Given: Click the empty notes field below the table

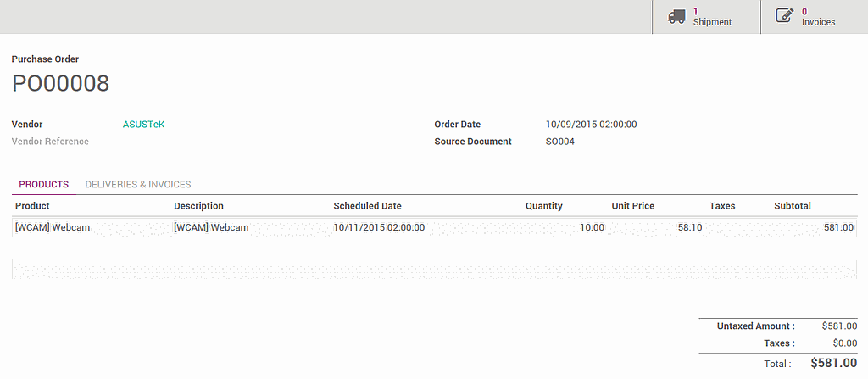Looking at the screenshot, I should 433,269.
